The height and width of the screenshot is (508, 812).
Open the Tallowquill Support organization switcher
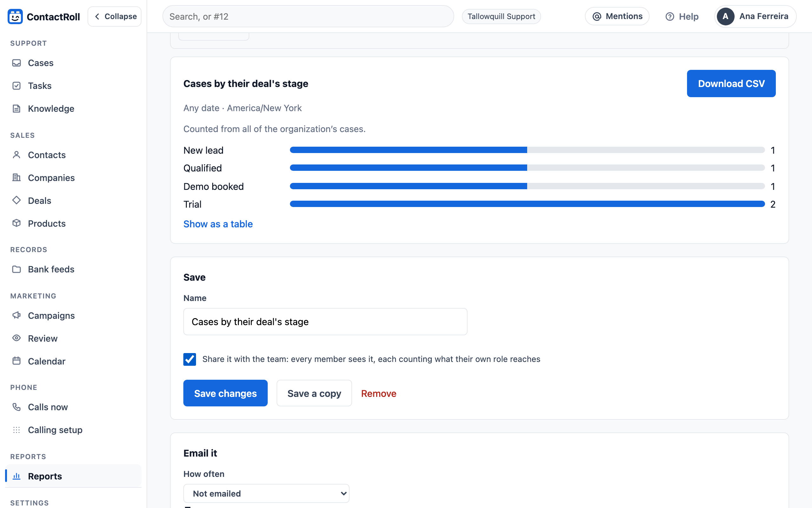[x=501, y=17]
